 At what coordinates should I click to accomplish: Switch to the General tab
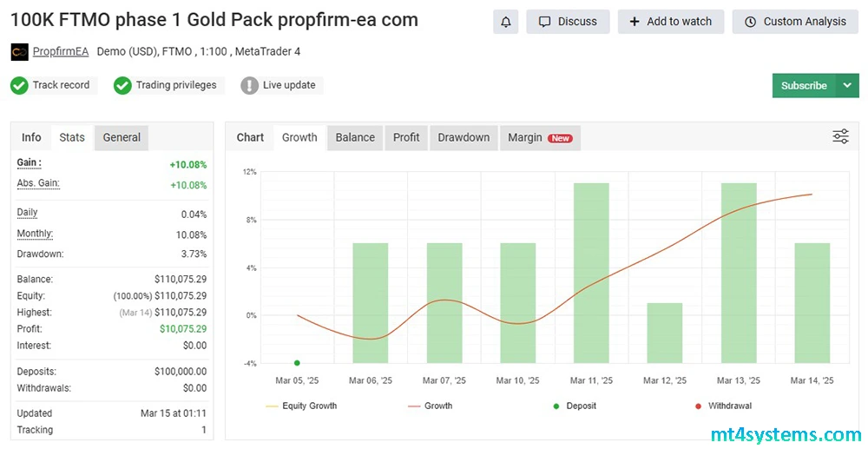point(122,137)
